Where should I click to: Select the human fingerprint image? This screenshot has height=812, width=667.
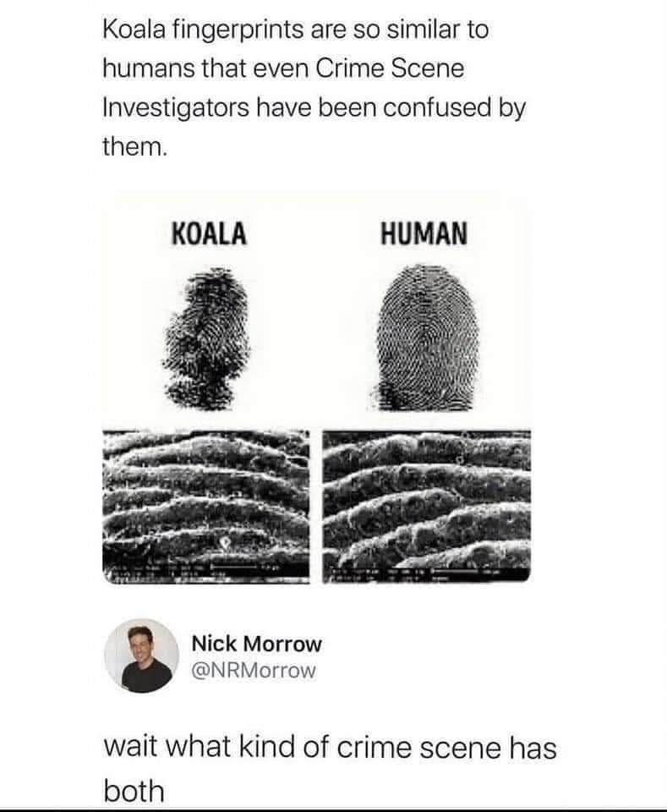coord(426,335)
